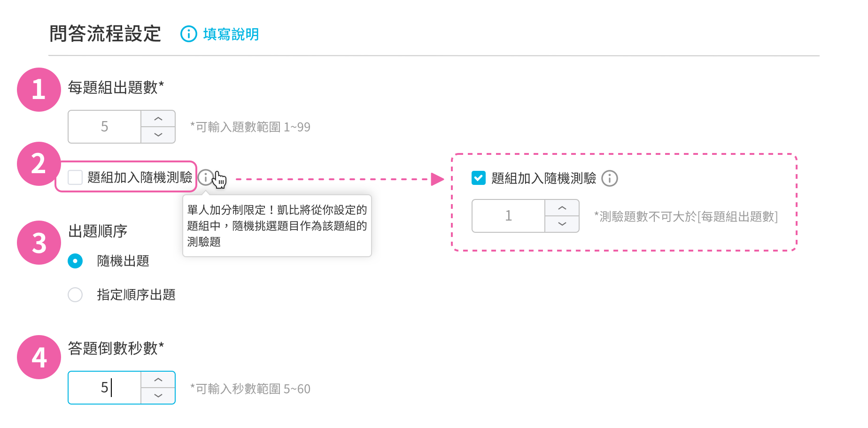Decrease 答題倒數秒數 with down arrow
868x428 pixels.
158,396
